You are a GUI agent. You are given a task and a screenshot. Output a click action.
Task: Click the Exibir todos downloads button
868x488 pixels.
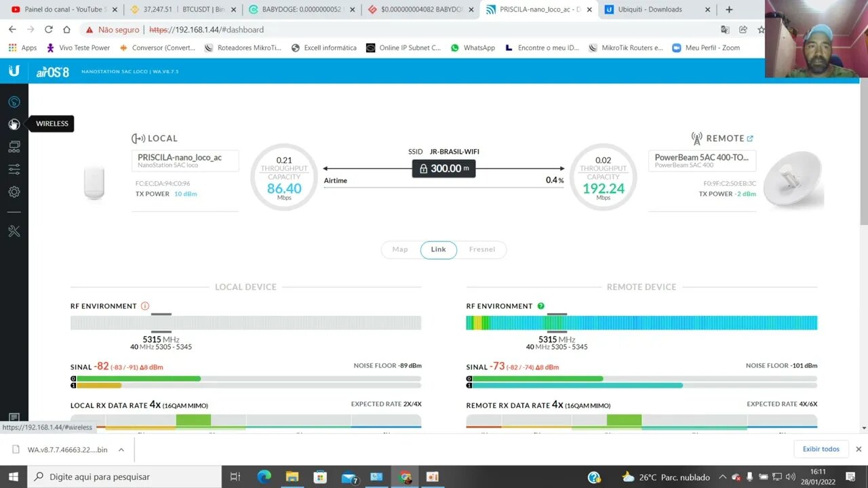point(821,449)
